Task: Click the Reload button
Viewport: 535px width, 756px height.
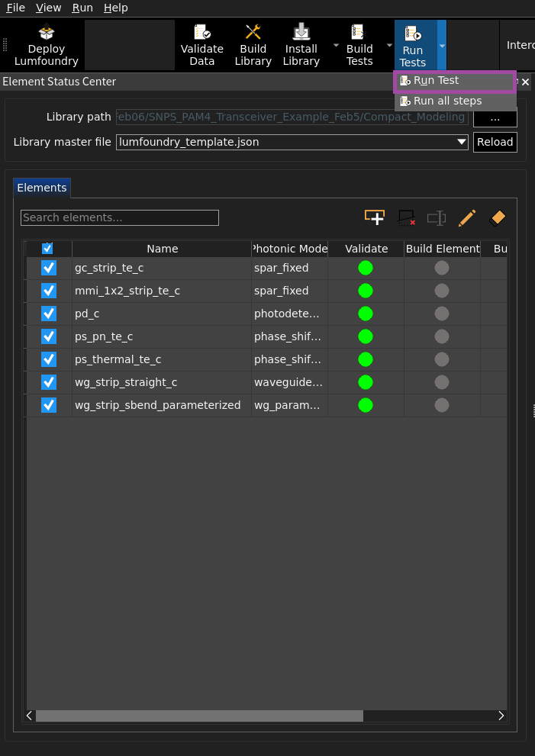Action: click(x=495, y=142)
